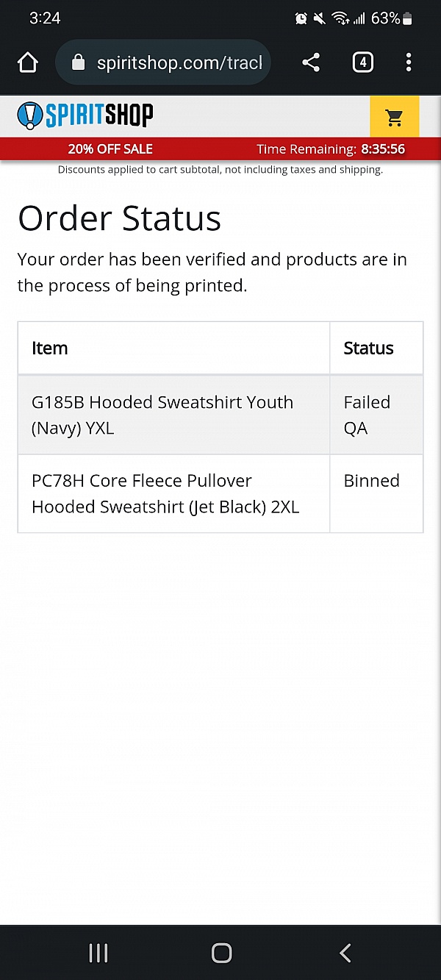441x980 pixels.
Task: Tap the Android recent apps button
Action: tap(98, 953)
